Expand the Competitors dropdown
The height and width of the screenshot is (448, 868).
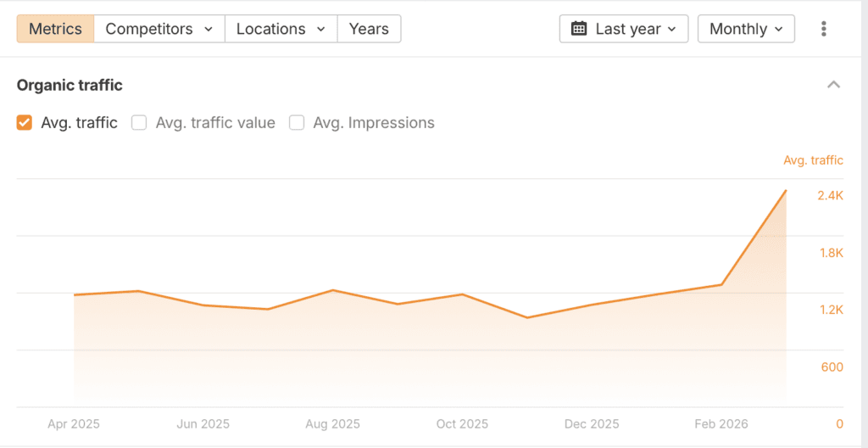coord(159,29)
